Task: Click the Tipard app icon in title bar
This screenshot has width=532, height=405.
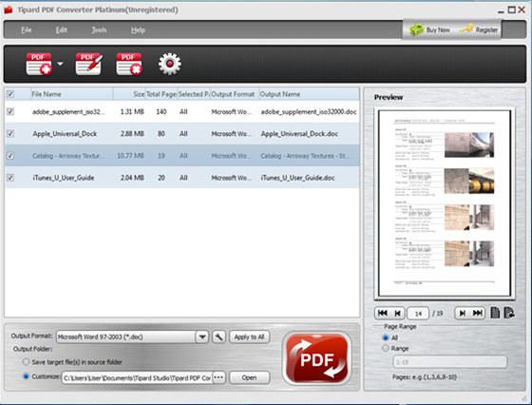Action: click(x=9, y=10)
